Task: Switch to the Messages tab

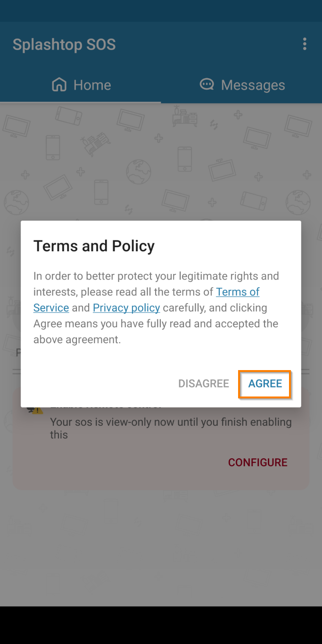Action: (241, 84)
